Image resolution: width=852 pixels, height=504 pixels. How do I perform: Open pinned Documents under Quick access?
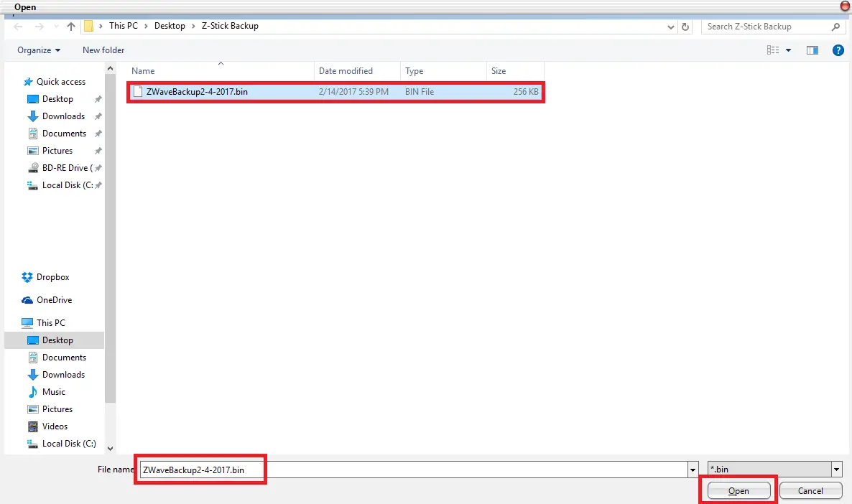click(64, 134)
